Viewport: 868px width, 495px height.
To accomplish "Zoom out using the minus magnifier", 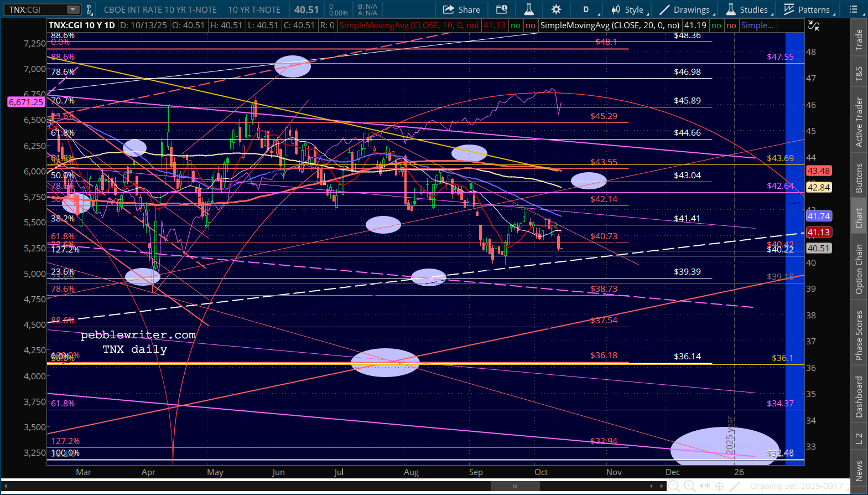I will [x=674, y=486].
